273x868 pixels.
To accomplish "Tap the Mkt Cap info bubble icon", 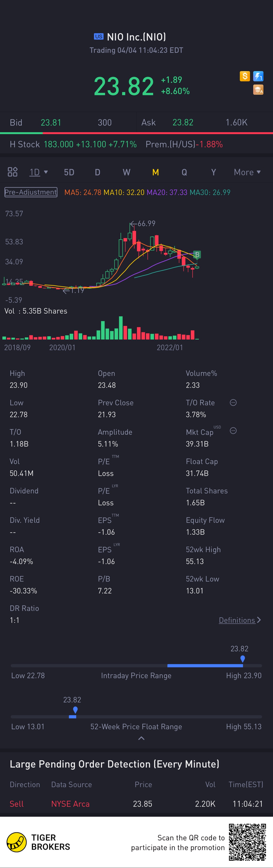I will click(x=233, y=431).
